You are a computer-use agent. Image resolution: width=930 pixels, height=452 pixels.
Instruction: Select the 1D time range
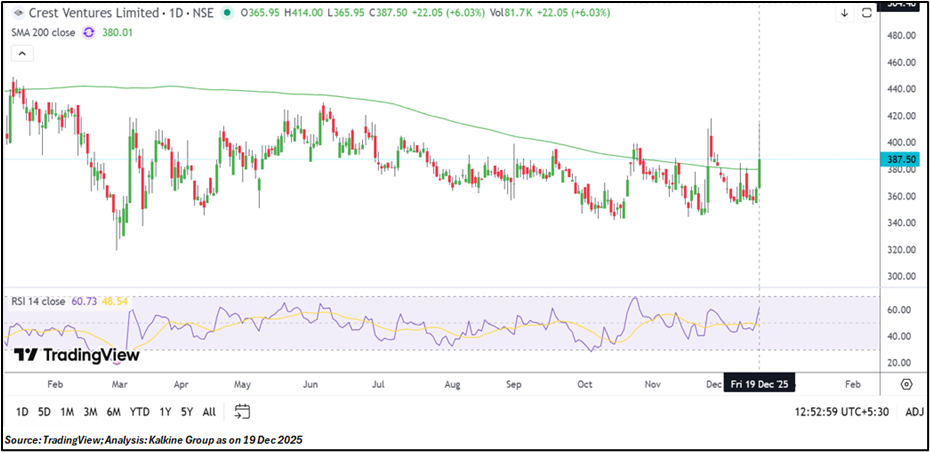click(22, 411)
